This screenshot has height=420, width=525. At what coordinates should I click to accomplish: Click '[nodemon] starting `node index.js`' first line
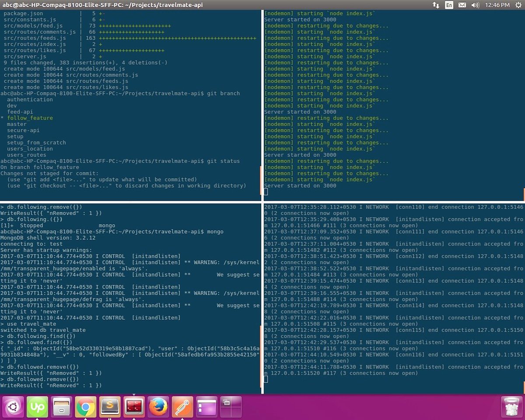tap(319, 14)
